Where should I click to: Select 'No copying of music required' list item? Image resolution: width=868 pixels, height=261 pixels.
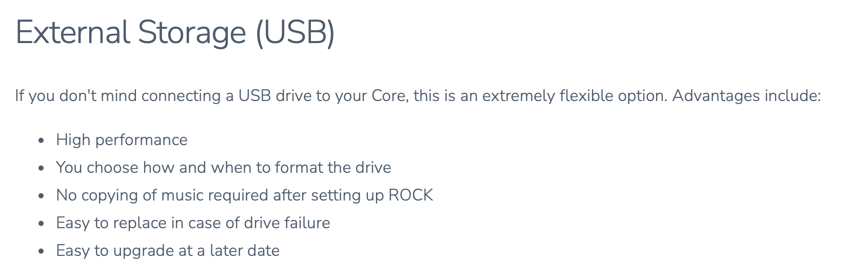point(245,195)
